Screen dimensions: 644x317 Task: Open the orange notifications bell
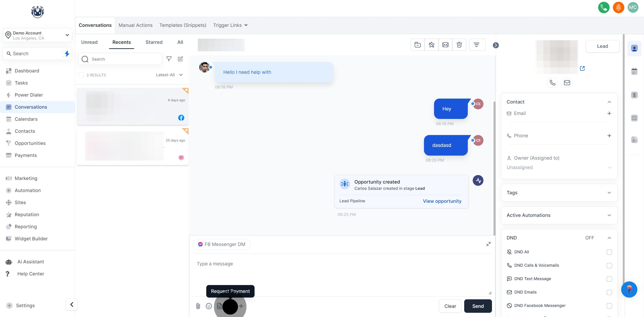coord(618,8)
